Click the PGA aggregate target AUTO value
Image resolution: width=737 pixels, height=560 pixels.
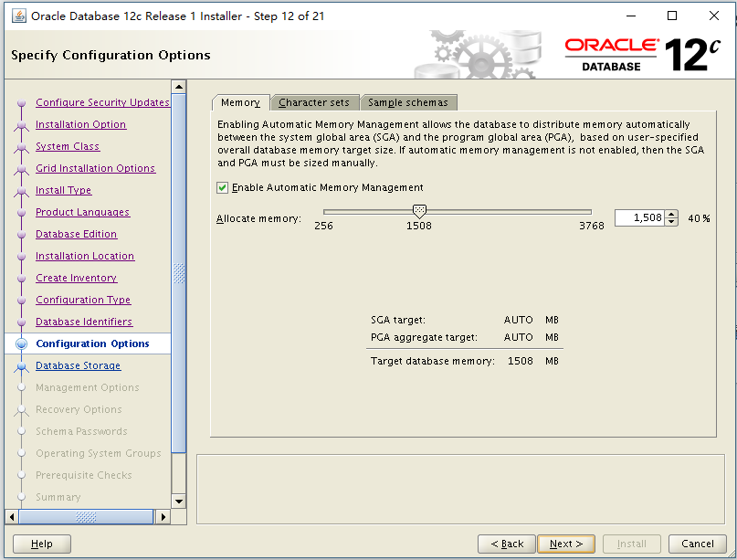(x=518, y=338)
